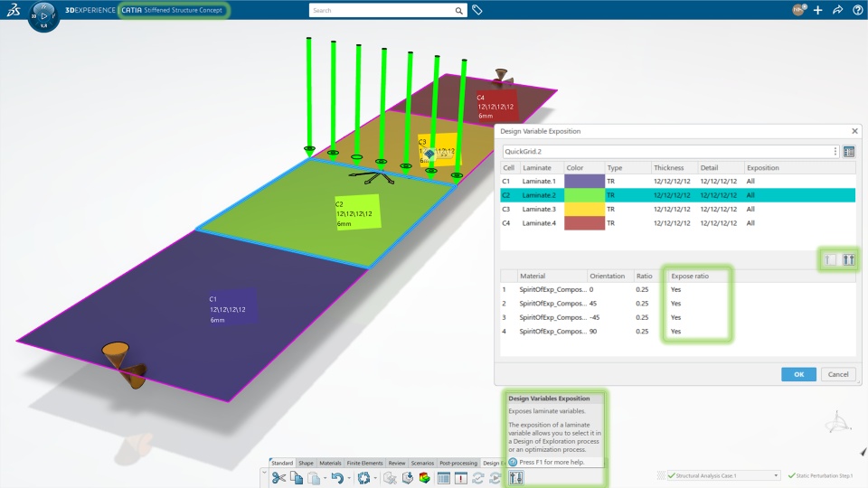The height and width of the screenshot is (488, 868).
Task: Click the share arrow icon
Action: [x=837, y=10]
